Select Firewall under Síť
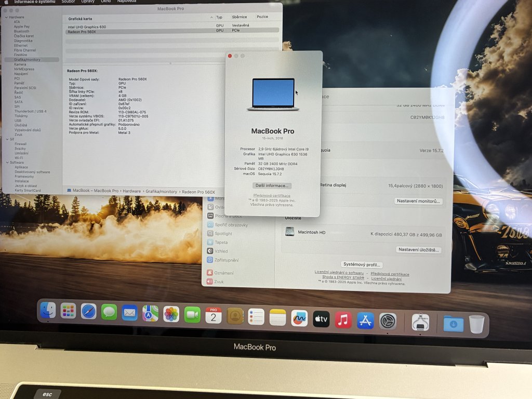Screen dimensions: 532x399 tap(20, 144)
